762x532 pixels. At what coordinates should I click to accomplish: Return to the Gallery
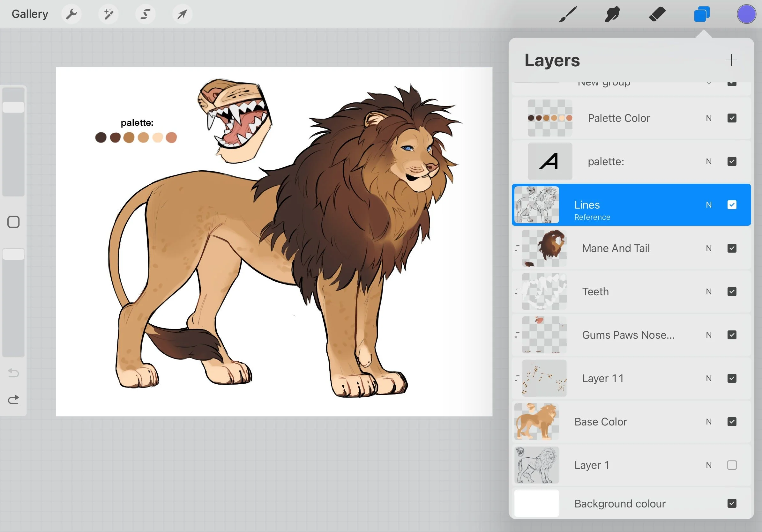[x=30, y=14]
